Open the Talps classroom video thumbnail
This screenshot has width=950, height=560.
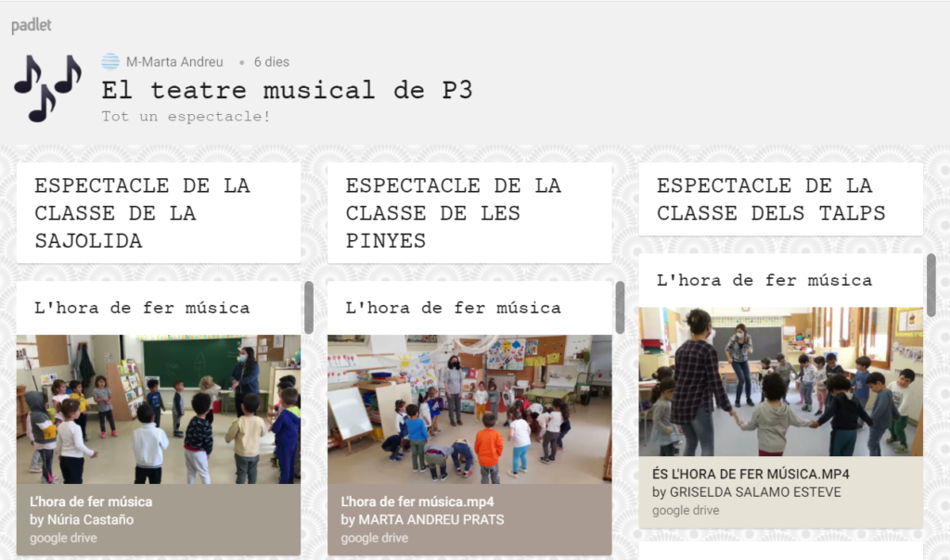779,381
